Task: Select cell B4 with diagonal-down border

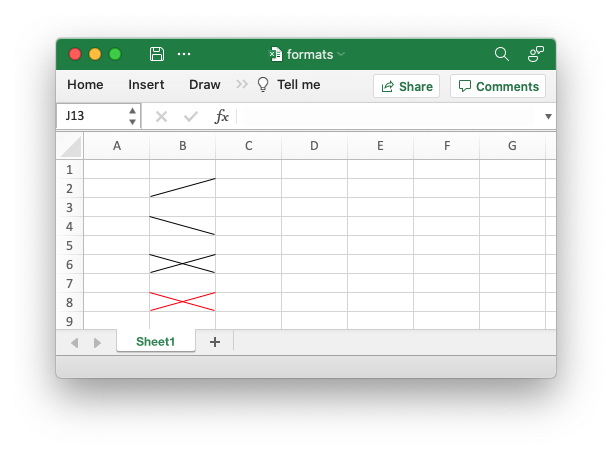Action: tap(183, 226)
